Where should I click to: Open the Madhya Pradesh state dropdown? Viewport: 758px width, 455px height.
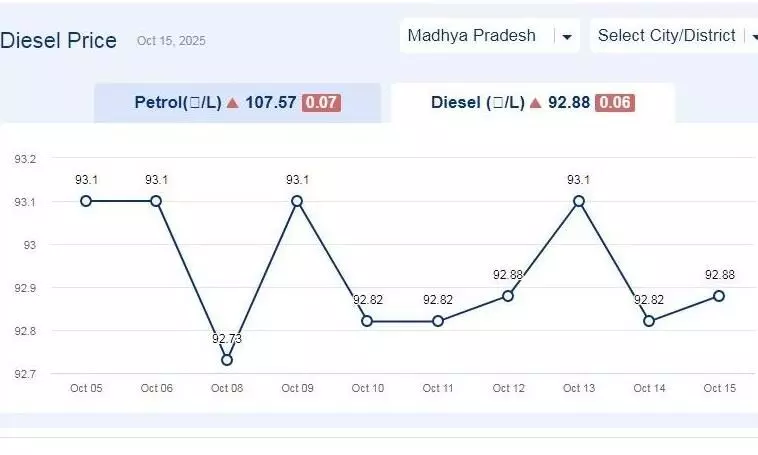click(x=488, y=36)
